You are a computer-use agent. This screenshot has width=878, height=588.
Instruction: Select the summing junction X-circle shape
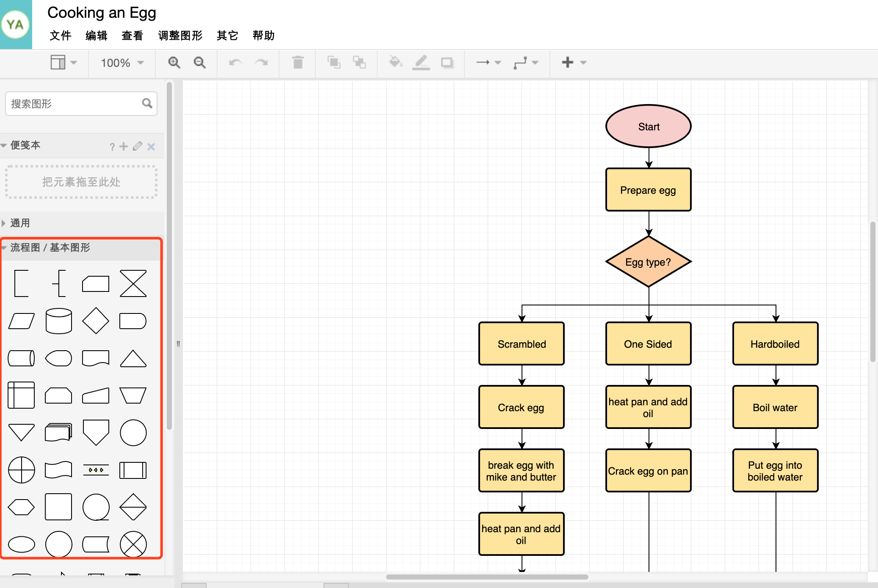tap(133, 544)
